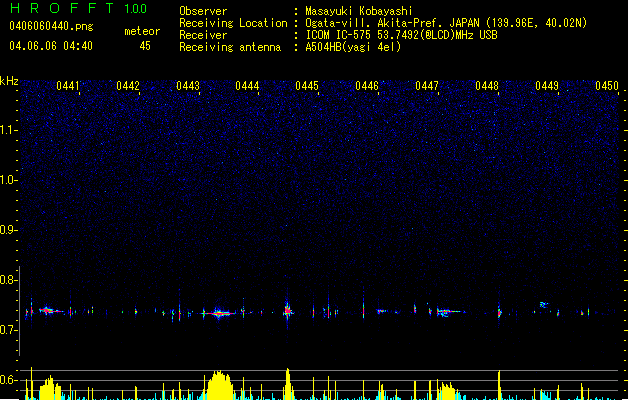Click the meteor label
The height and width of the screenshot is (400, 629).
coord(142,31)
